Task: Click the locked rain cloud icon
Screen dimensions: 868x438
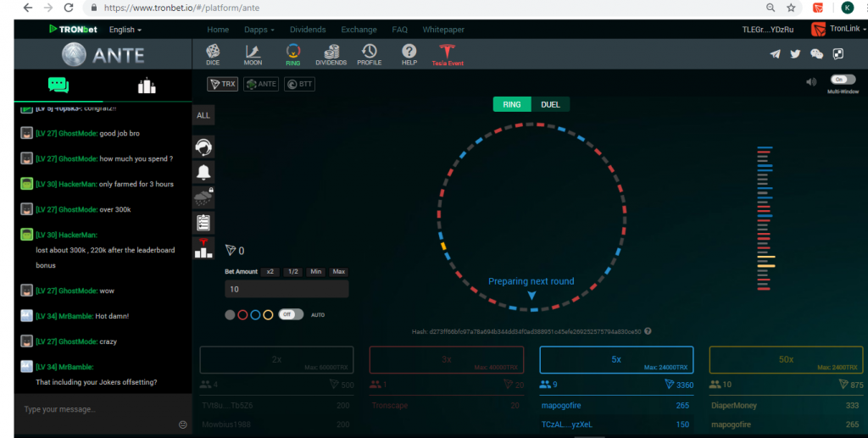Action: click(203, 197)
